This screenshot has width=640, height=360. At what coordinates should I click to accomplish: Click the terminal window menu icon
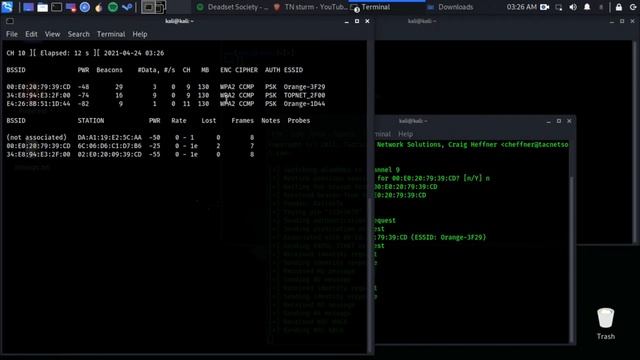coord(10,21)
